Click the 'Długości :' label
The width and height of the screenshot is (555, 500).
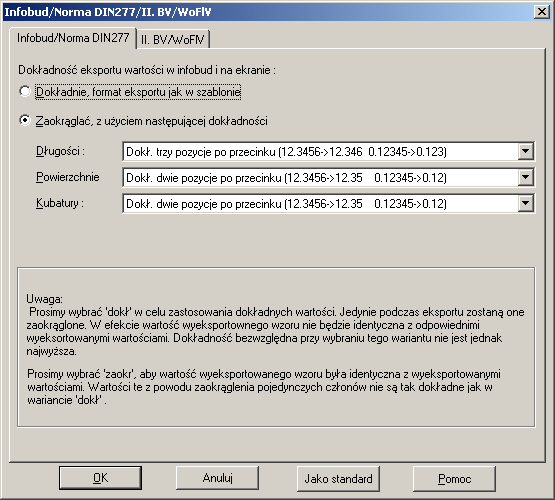tap(60, 151)
